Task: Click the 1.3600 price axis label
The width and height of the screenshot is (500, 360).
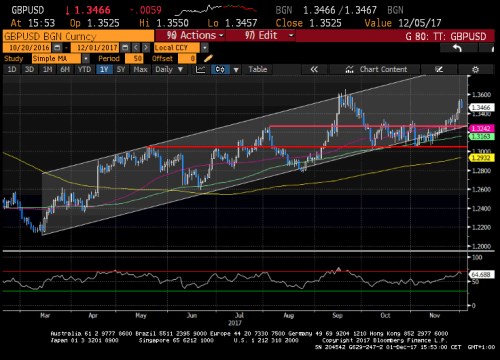Action: coord(482,95)
